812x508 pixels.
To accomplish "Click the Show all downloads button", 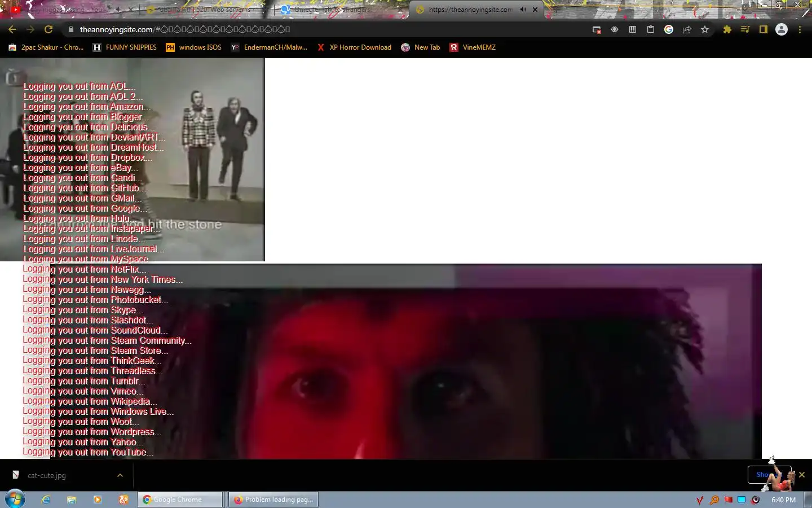I will [x=770, y=475].
